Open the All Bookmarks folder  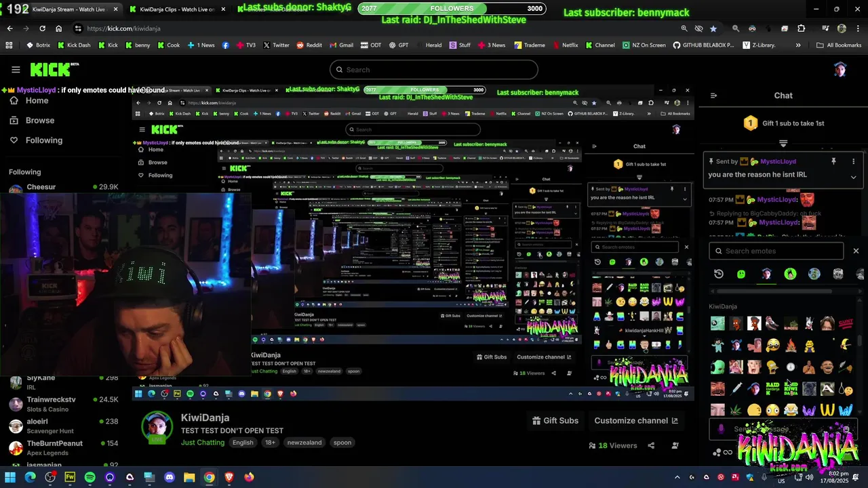839,45
